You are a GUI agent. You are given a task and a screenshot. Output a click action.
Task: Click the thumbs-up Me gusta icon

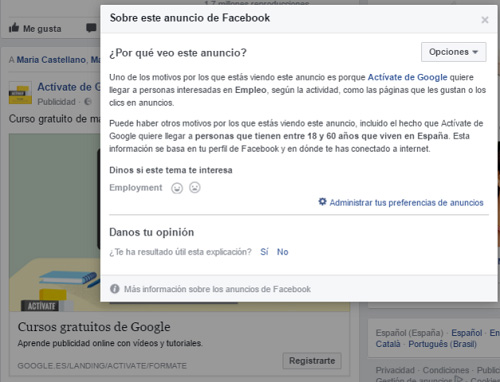[14, 28]
